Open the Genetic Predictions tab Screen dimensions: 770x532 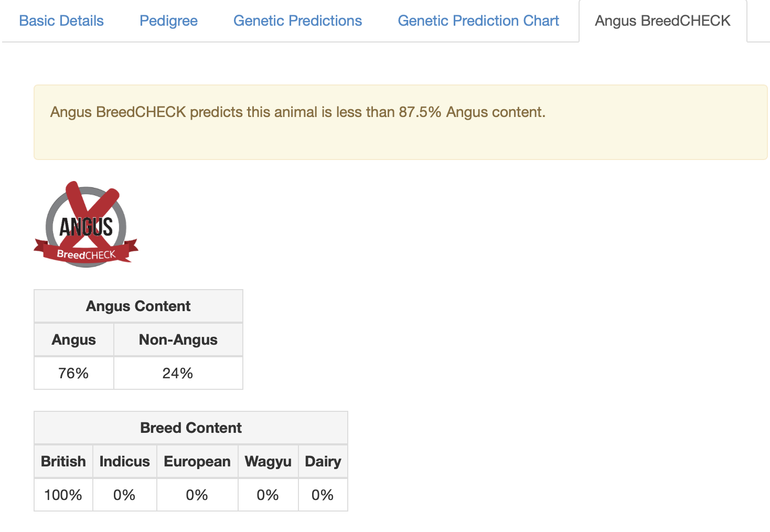[x=297, y=21]
